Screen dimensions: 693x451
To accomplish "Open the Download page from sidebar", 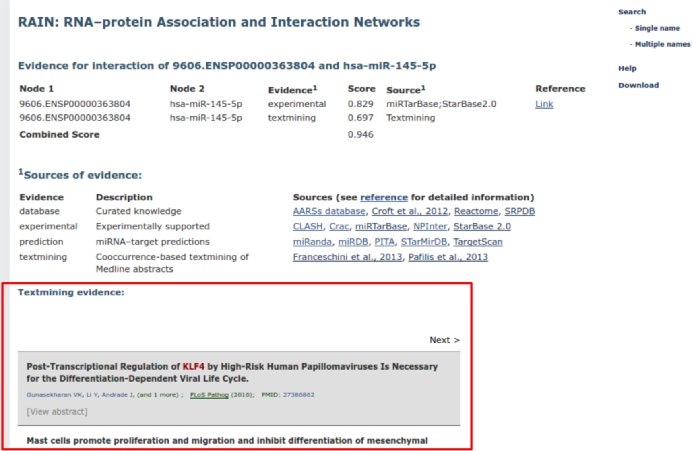I will 638,85.
